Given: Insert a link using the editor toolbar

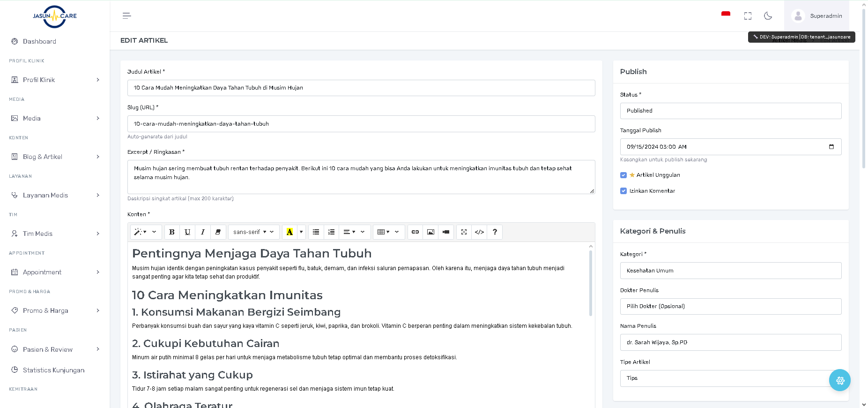Looking at the screenshot, I should coord(415,232).
